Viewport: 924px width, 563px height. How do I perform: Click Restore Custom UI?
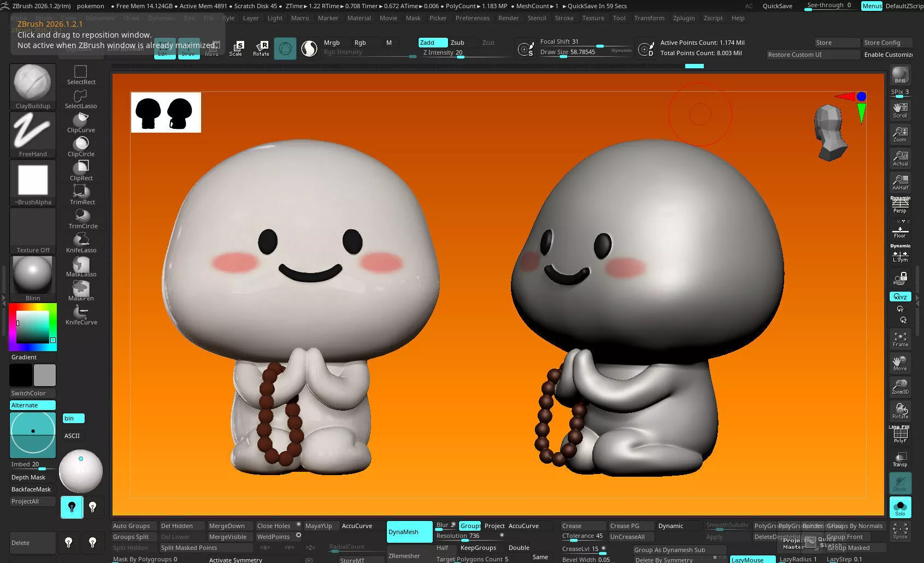813,55
